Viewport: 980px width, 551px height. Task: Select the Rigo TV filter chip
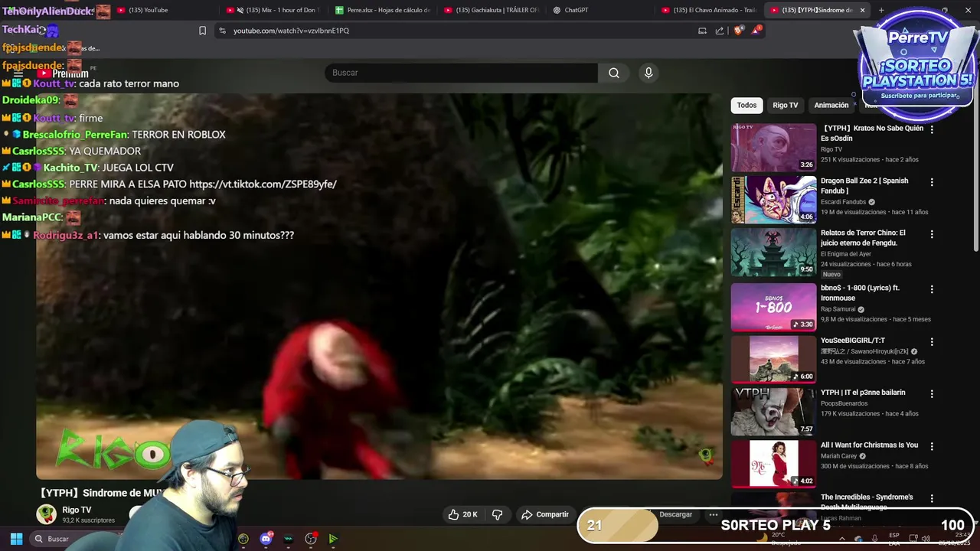[785, 105]
